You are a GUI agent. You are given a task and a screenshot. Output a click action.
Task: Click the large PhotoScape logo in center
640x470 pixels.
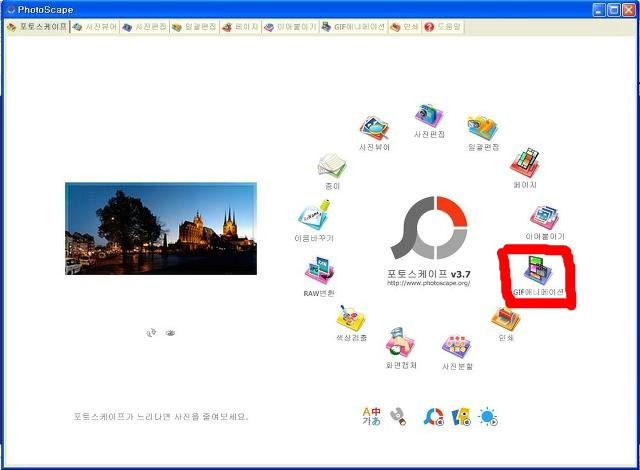pyautogui.click(x=429, y=228)
